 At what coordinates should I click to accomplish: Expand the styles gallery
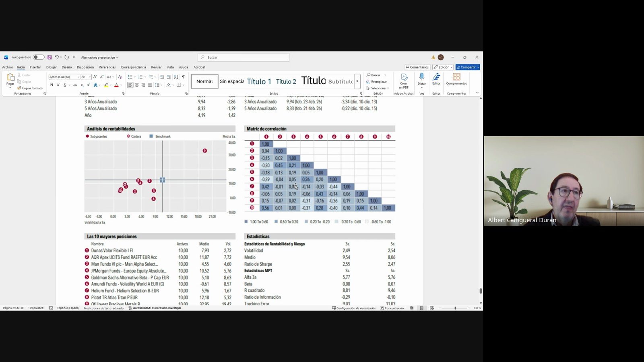coord(357,81)
